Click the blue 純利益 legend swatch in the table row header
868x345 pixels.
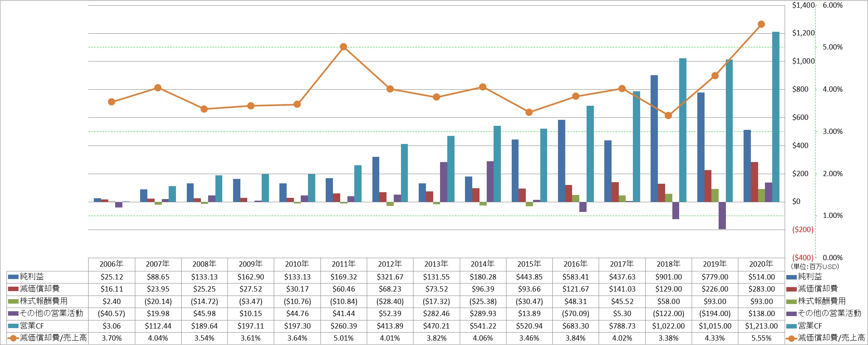click(13, 277)
